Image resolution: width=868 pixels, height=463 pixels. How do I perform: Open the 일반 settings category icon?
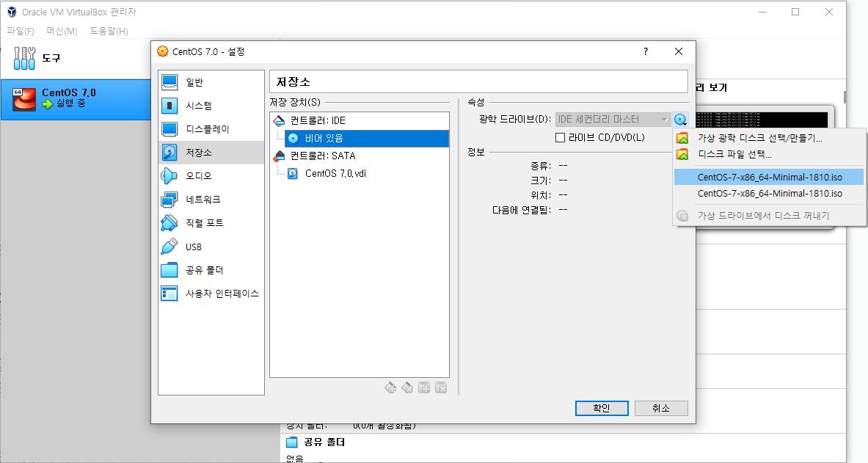coord(169,82)
